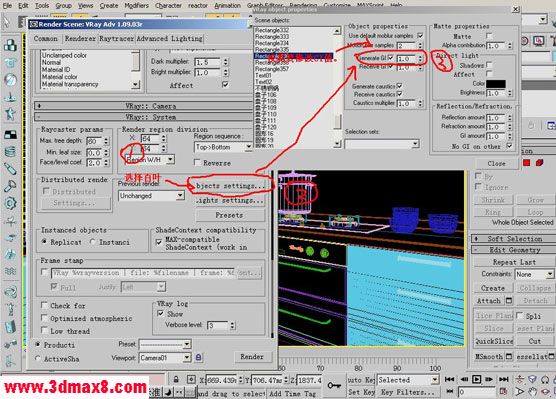Click the play animation button
Image resolution: width=556 pixels, height=399 pixels.
476,379
